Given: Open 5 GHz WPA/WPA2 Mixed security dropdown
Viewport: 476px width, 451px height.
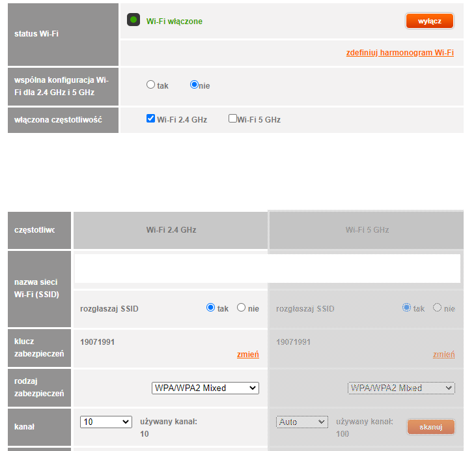Looking at the screenshot, I should [x=401, y=388].
